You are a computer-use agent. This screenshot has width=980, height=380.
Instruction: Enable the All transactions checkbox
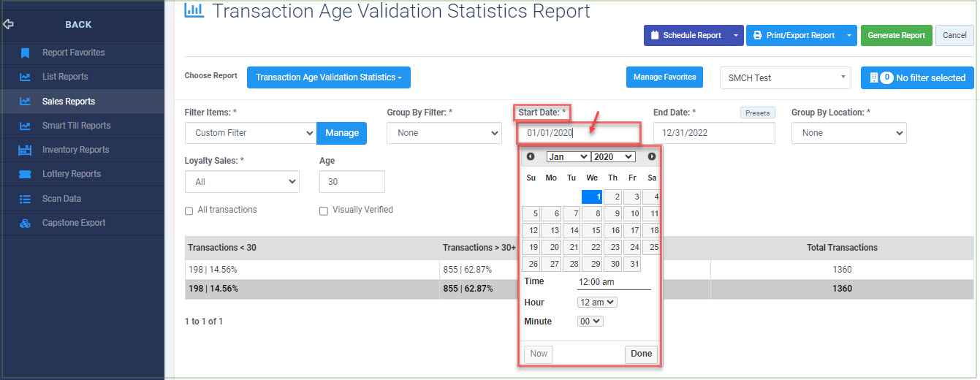tap(190, 210)
